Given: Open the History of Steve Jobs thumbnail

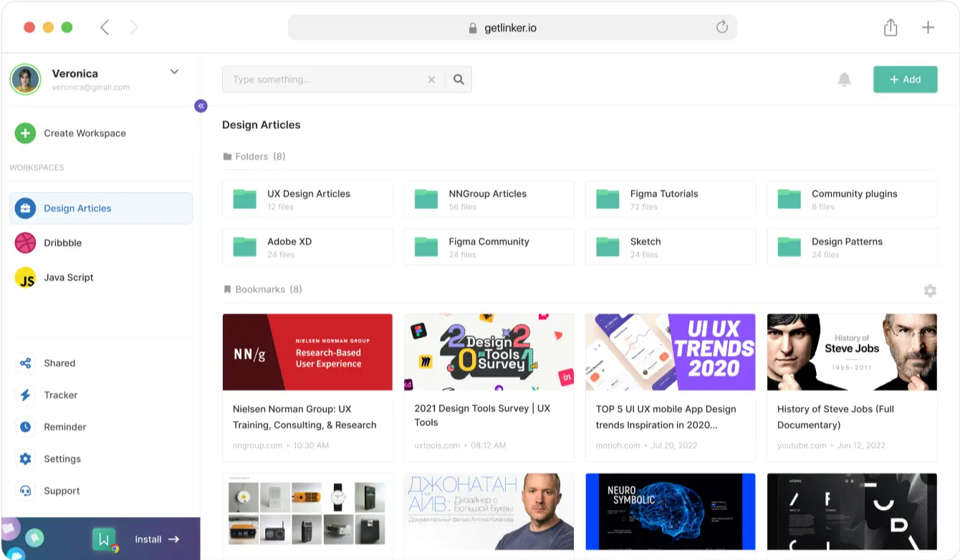Looking at the screenshot, I should coord(852,352).
